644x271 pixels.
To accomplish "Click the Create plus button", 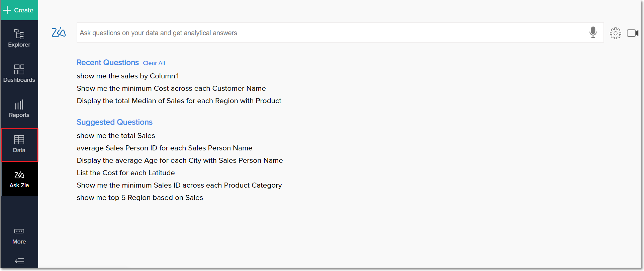I will (x=19, y=10).
